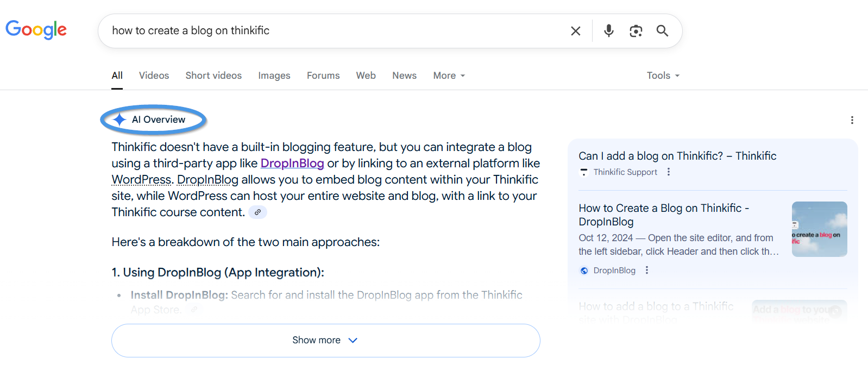This screenshot has width=868, height=371.
Task: Click the Thinkific Support favicon
Action: [584, 172]
